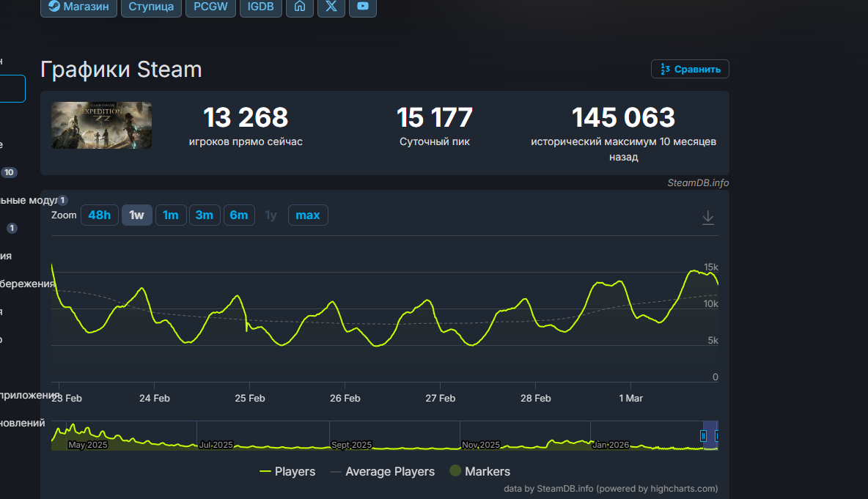Open the Ступица community hub link

(151, 7)
